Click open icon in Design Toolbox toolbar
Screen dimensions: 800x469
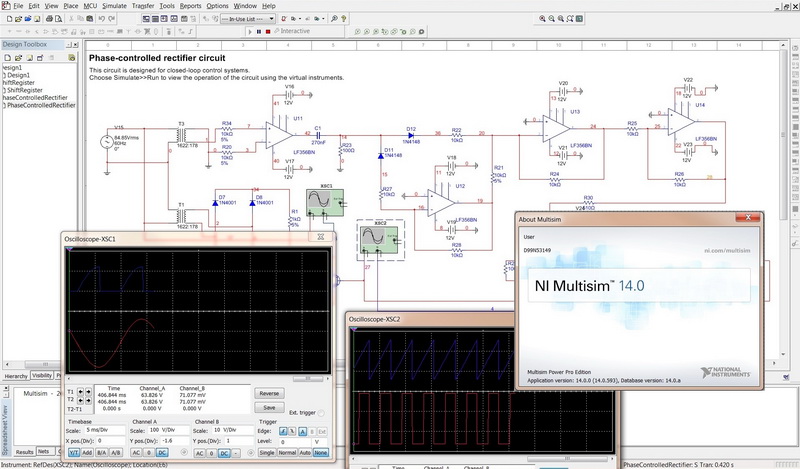[x=18, y=58]
